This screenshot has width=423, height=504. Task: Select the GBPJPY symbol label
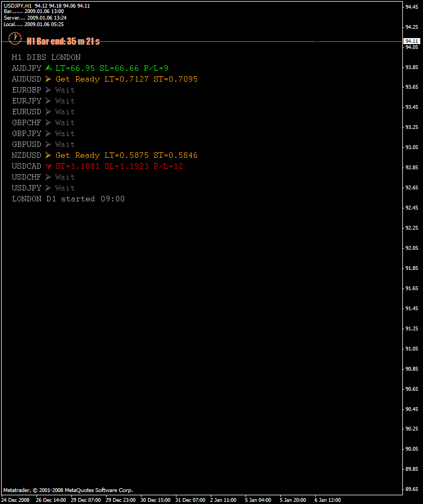pos(27,134)
